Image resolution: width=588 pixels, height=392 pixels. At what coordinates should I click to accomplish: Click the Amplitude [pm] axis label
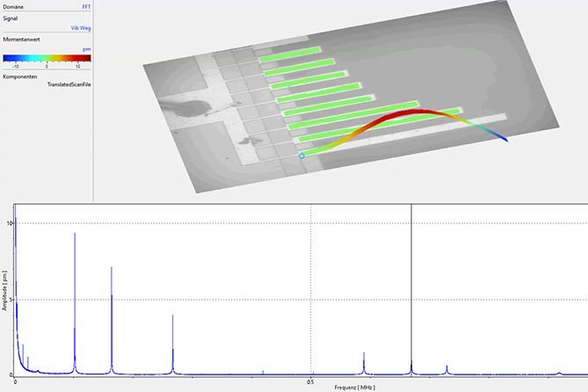[x=4, y=291]
